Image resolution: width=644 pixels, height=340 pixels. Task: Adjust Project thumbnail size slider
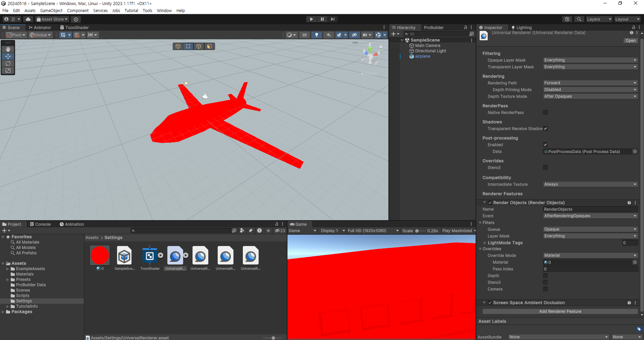[273, 338]
